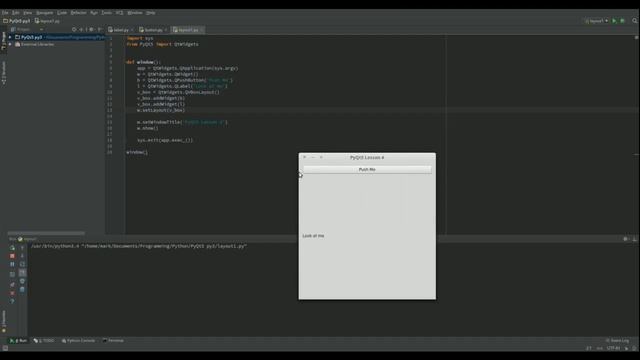Viewport: 640px width, 360px height.
Task: Click the Project panel horizontal scrollbar
Action: (x=46, y=233)
